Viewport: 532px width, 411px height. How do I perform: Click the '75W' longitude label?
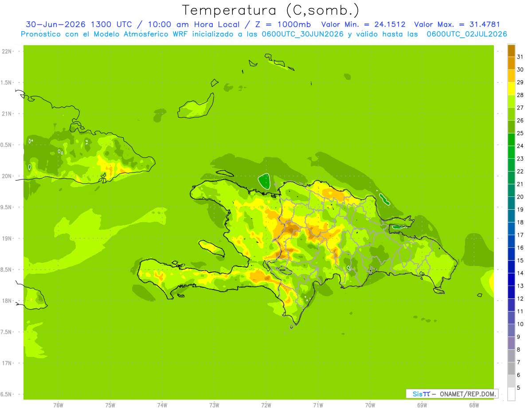point(110,405)
